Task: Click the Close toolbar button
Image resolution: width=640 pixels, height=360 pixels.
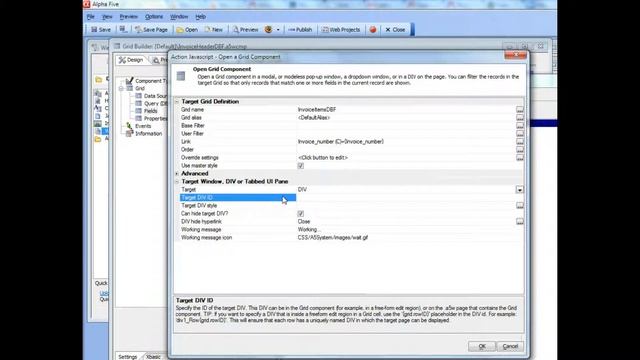Action: [395, 30]
